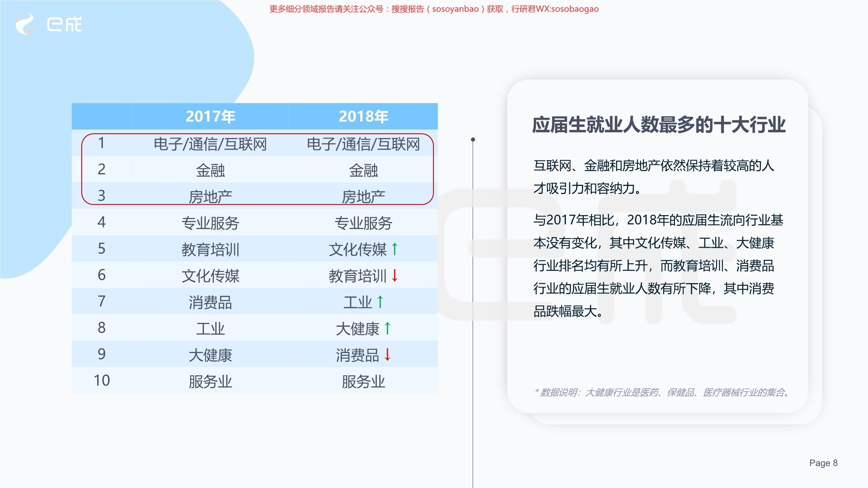This screenshot has height=488, width=868.
Task: Click 文化传媒 in the 2017 column
Action: coord(210,276)
